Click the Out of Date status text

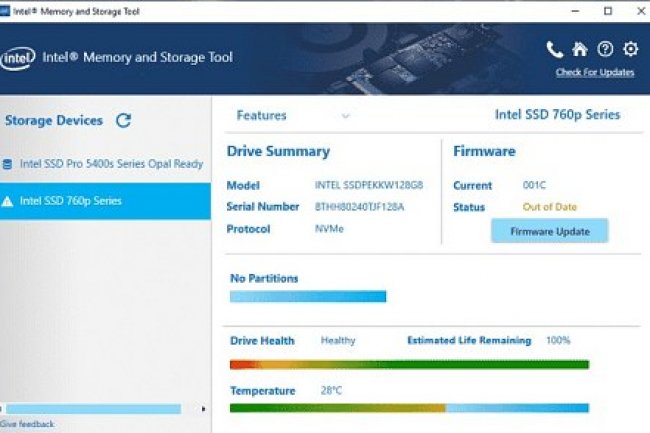coord(550,207)
